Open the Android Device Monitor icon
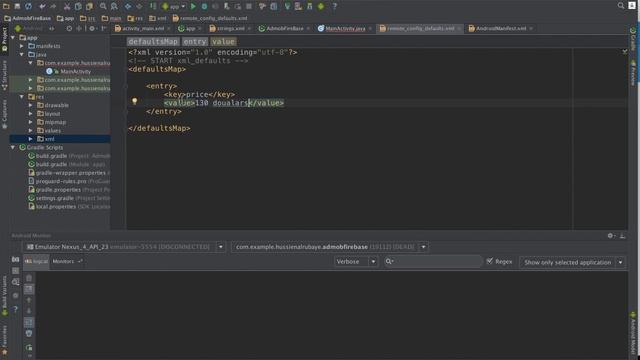 321,6
